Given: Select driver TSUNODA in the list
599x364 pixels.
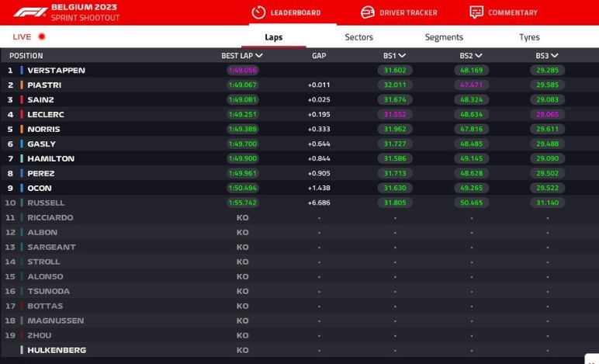Looking at the screenshot, I should [x=49, y=291].
